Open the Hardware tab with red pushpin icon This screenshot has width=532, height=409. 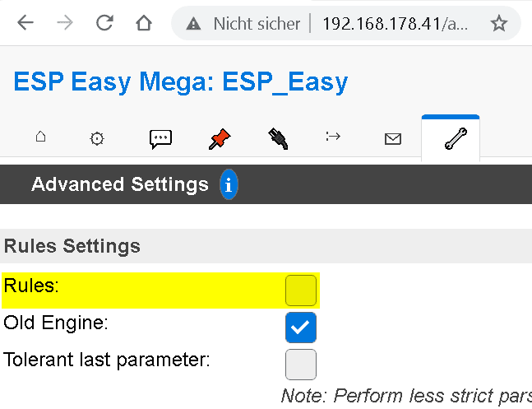click(x=219, y=139)
